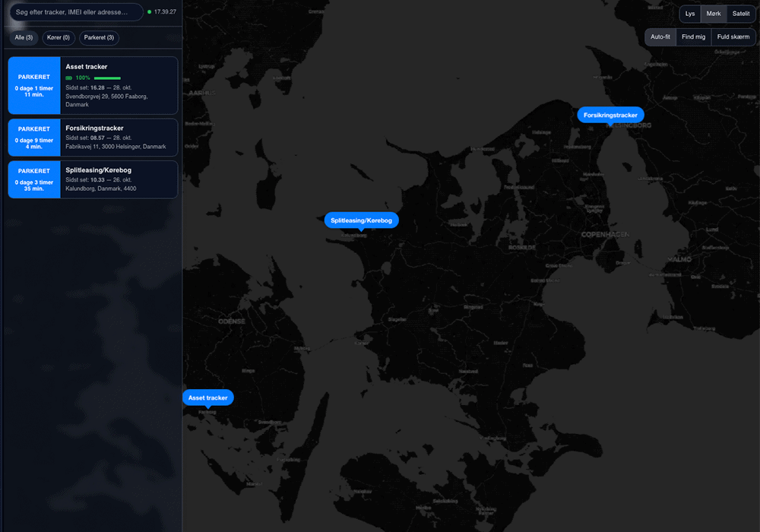Switch map style to Satelit
This screenshot has width=760, height=532.
click(741, 14)
